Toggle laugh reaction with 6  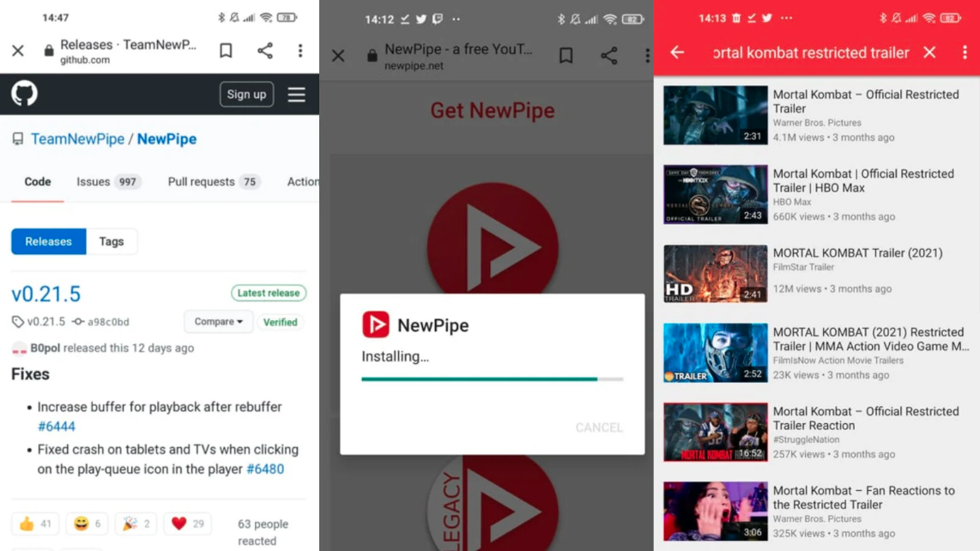(87, 524)
